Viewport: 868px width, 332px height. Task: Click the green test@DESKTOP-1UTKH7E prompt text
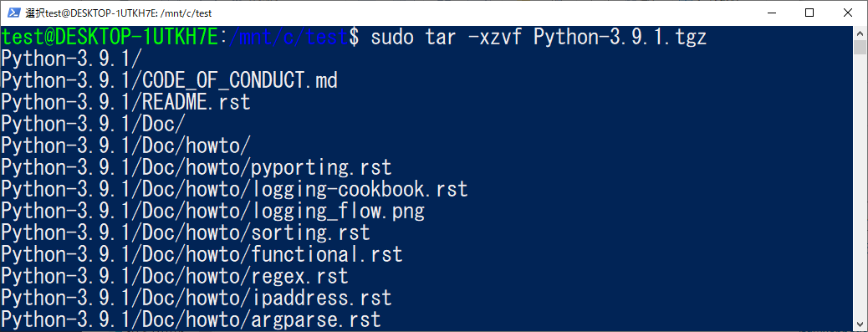click(x=110, y=38)
